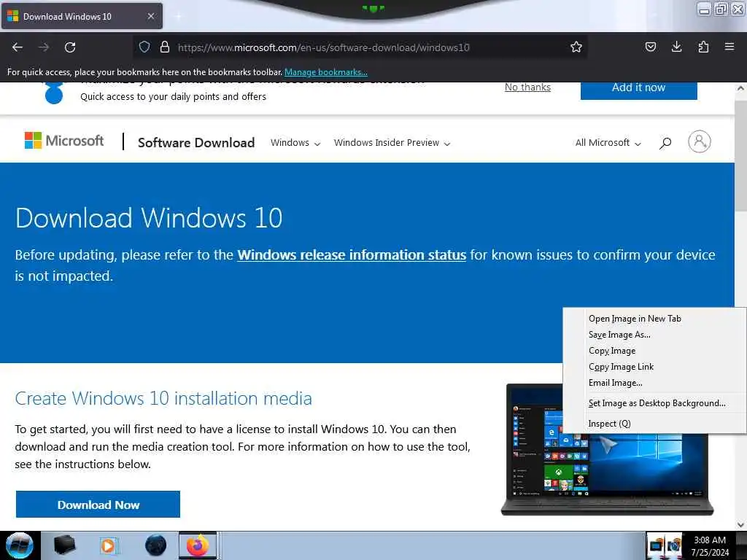Image resolution: width=747 pixels, height=560 pixels.
Task: Open Windows release information status link
Action: tap(352, 254)
